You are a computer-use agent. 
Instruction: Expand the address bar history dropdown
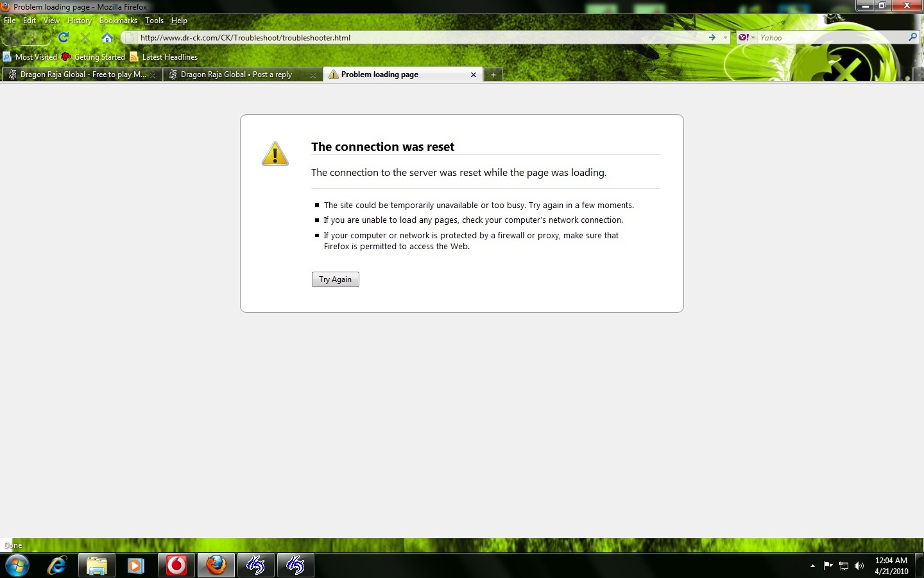(x=726, y=37)
